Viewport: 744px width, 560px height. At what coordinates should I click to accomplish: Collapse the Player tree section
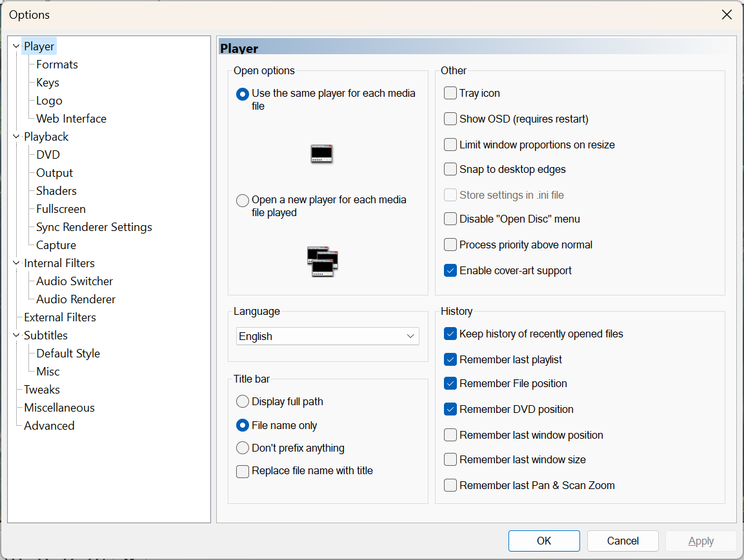[15, 46]
